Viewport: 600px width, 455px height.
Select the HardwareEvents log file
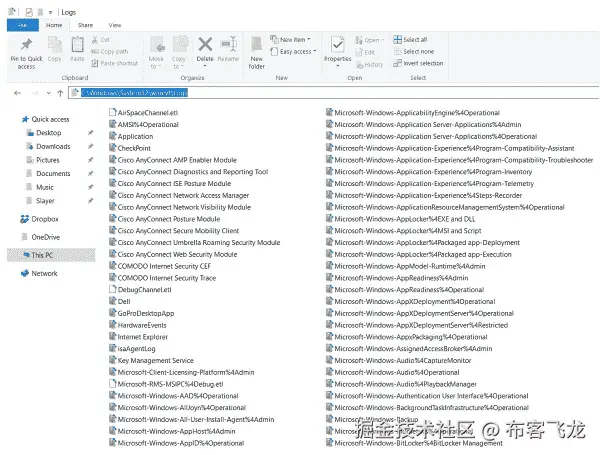138,325
